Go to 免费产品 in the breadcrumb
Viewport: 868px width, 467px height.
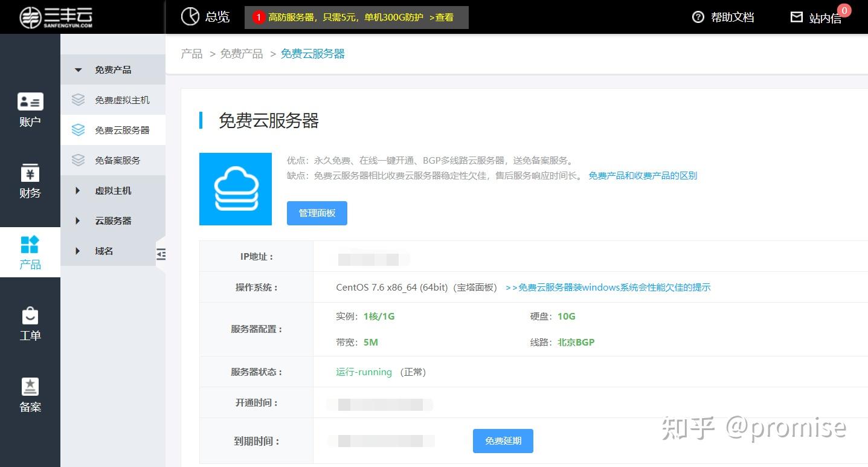point(242,54)
